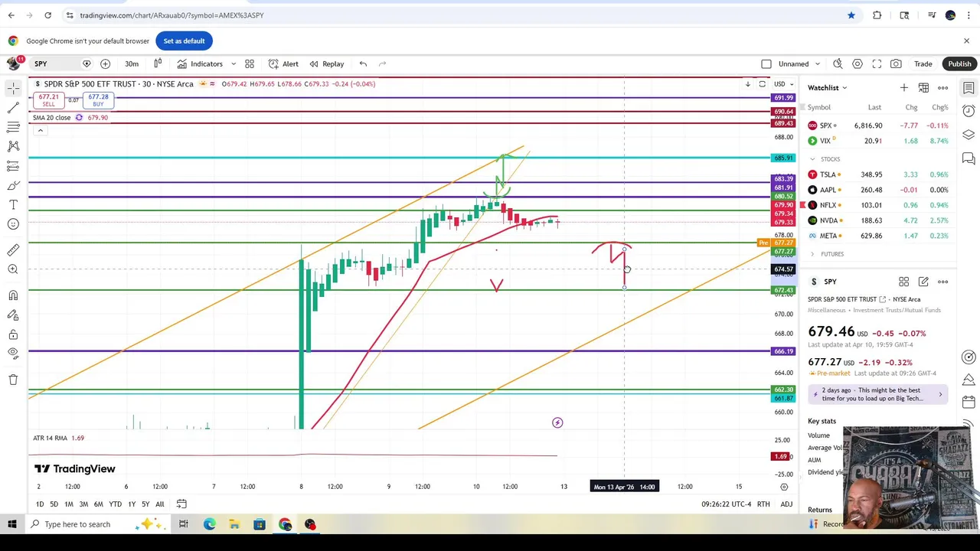The image size is (980, 551).
Task: Take a chart snapshot with the camera icon
Action: [x=896, y=64]
